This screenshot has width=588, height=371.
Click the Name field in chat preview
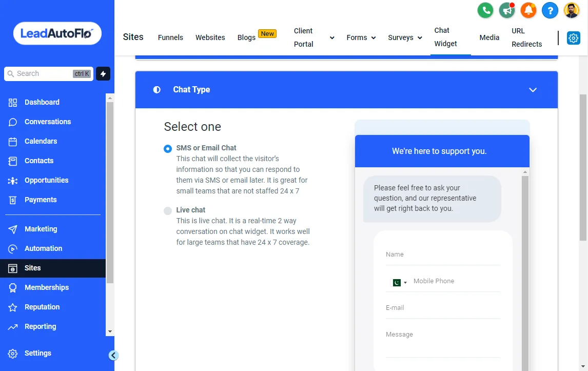[442, 255]
